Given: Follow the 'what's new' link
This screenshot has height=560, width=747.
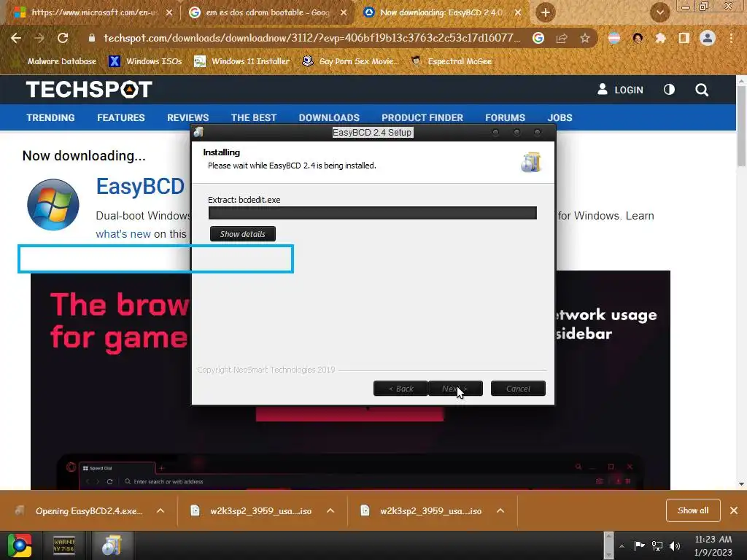Looking at the screenshot, I should coord(123,234).
